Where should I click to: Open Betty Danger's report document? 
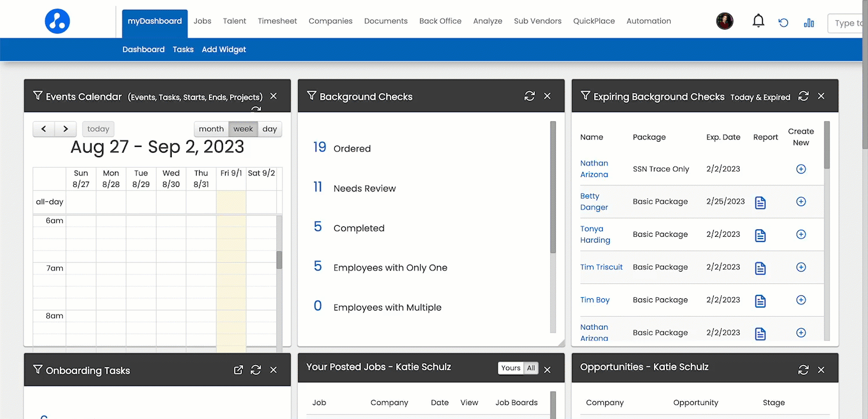click(760, 203)
